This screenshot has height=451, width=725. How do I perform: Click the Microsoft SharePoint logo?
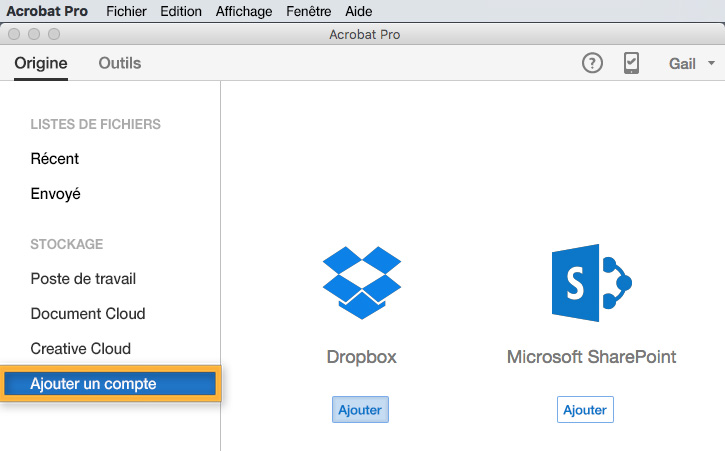[591, 283]
